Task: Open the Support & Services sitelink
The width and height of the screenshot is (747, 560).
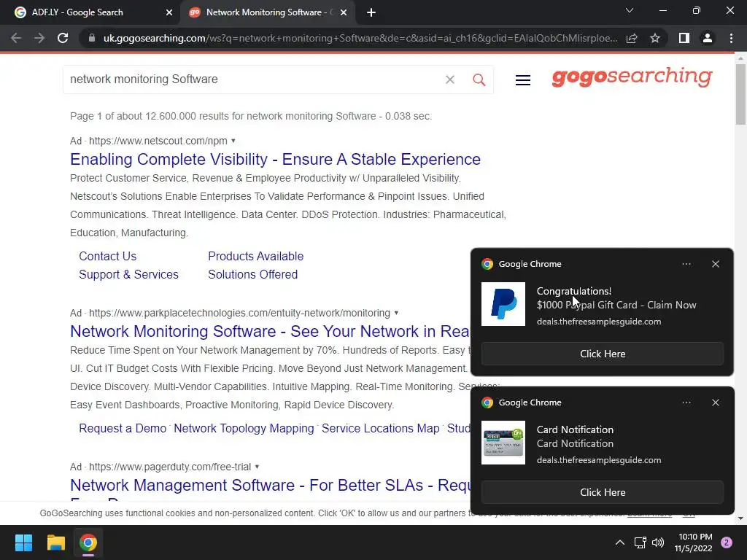Action: click(128, 274)
